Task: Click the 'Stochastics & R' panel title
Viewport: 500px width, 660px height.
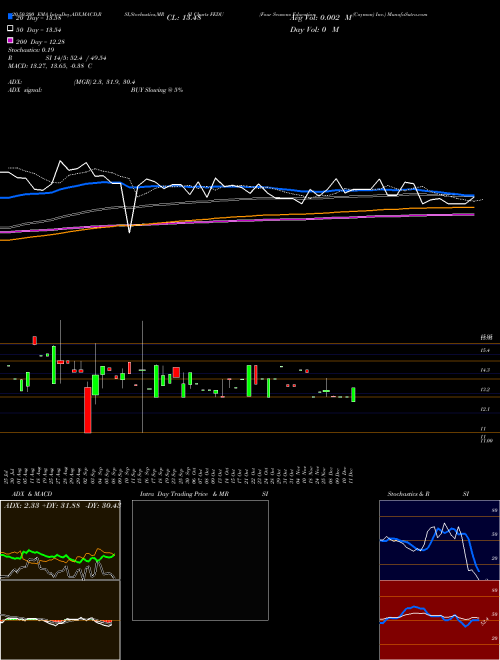Action: (408, 494)
